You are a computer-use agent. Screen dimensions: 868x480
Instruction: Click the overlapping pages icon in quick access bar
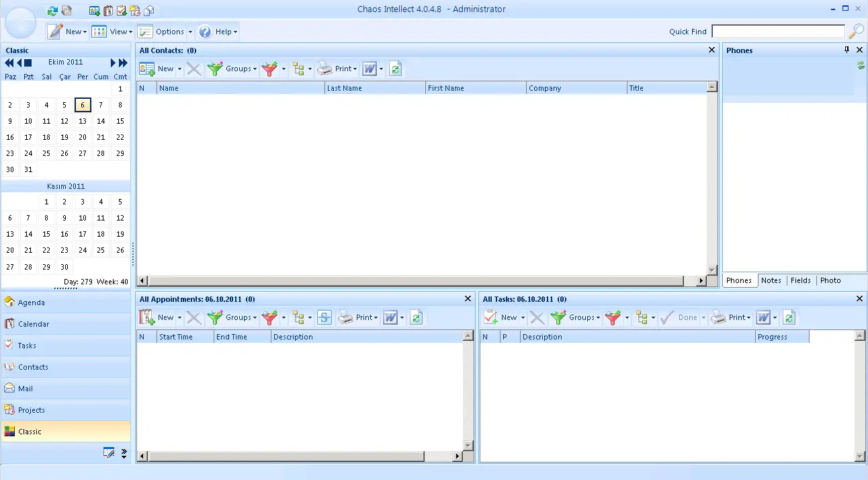[148, 10]
